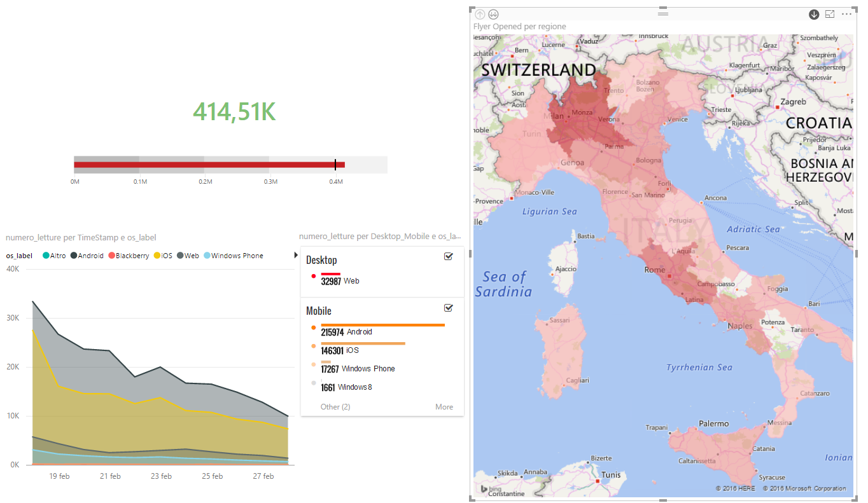Click the Rome label on the map
This screenshot has height=503, width=868.
pyautogui.click(x=655, y=270)
